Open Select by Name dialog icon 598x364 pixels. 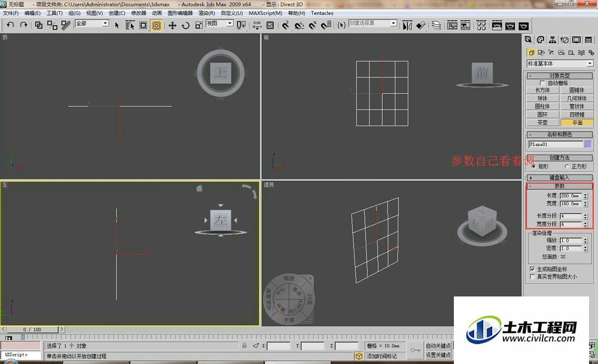pos(130,26)
